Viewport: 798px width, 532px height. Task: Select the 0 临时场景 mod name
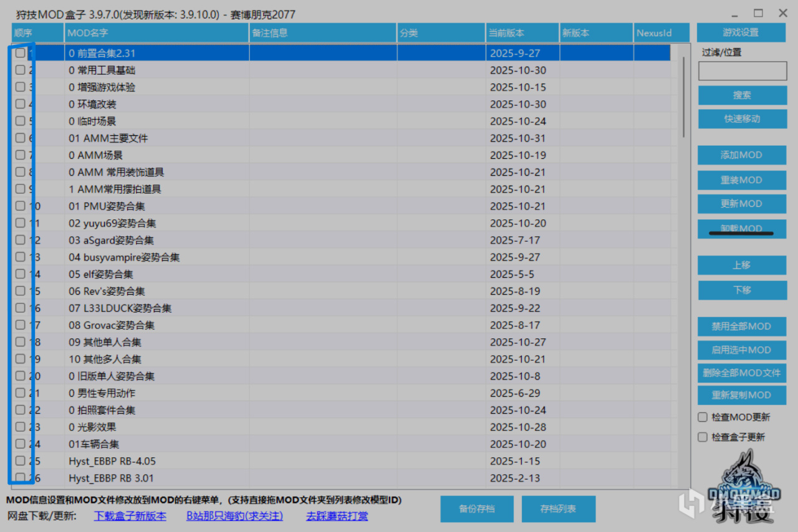pos(92,121)
